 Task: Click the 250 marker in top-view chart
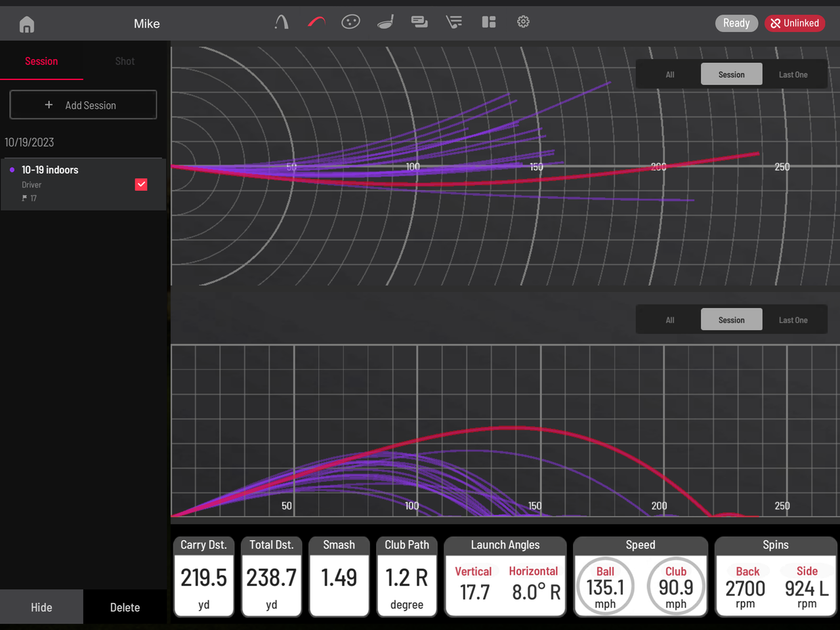[x=782, y=167]
